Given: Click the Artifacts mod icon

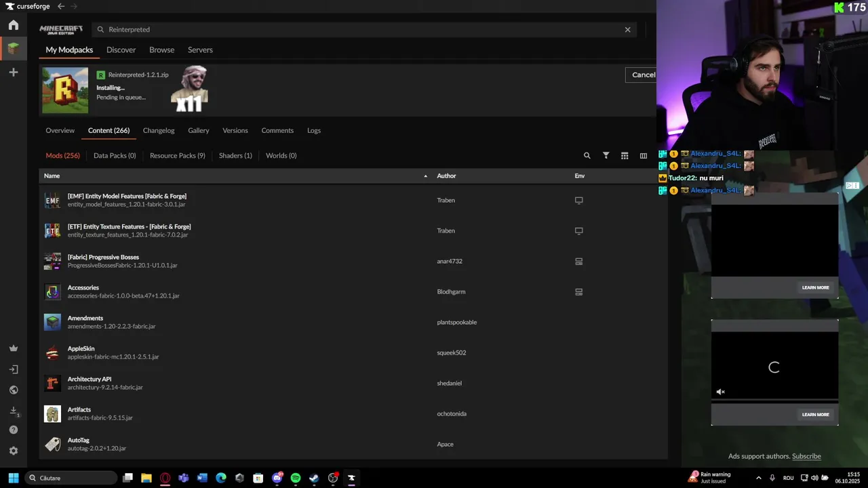Looking at the screenshot, I should pos(52,414).
